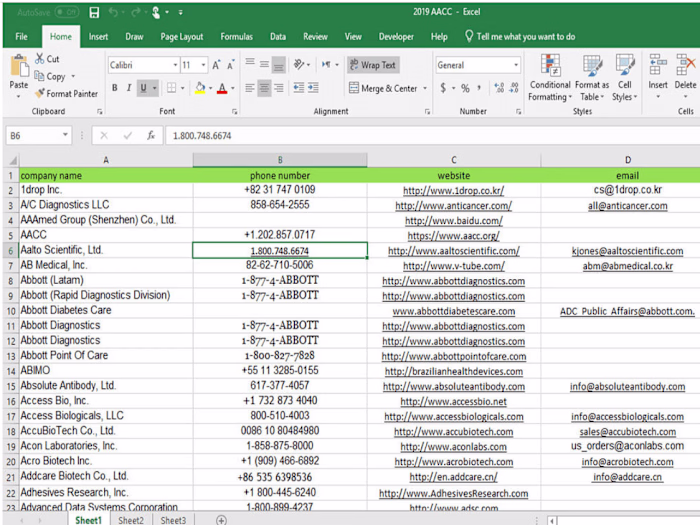Click Align Right icon
Screen dimensions: 700x525
coord(279,88)
